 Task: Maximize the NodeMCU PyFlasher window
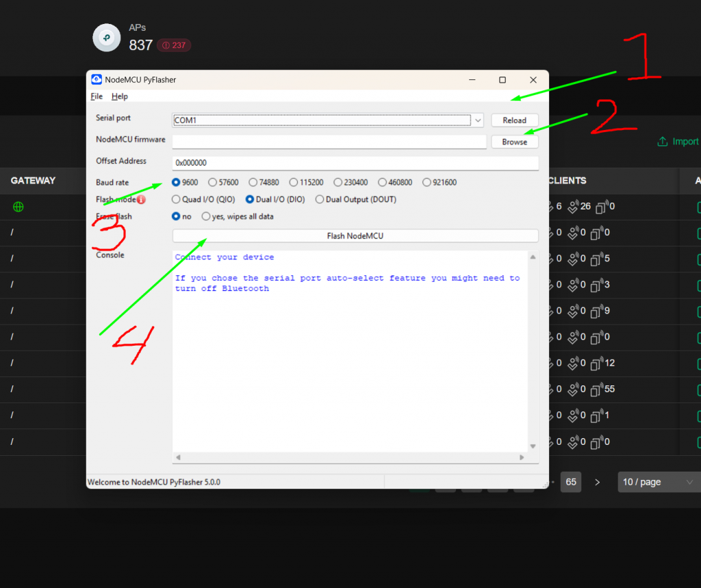(x=502, y=79)
